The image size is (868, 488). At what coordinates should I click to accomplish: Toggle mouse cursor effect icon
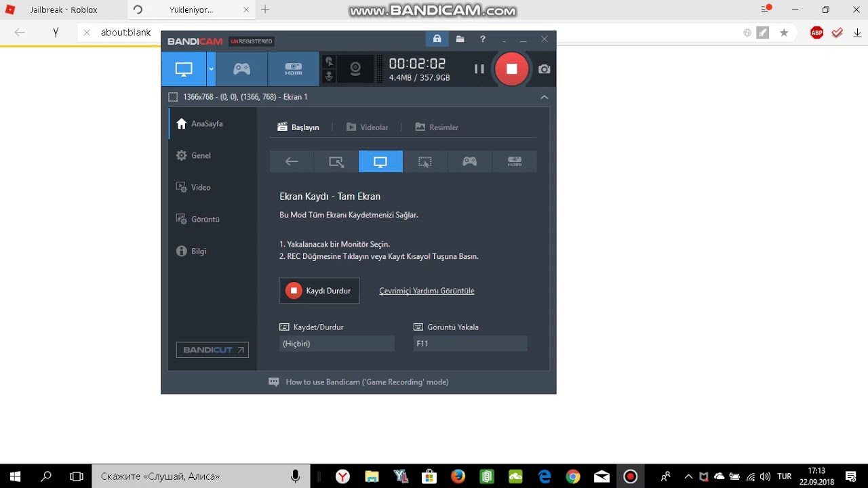[330, 62]
